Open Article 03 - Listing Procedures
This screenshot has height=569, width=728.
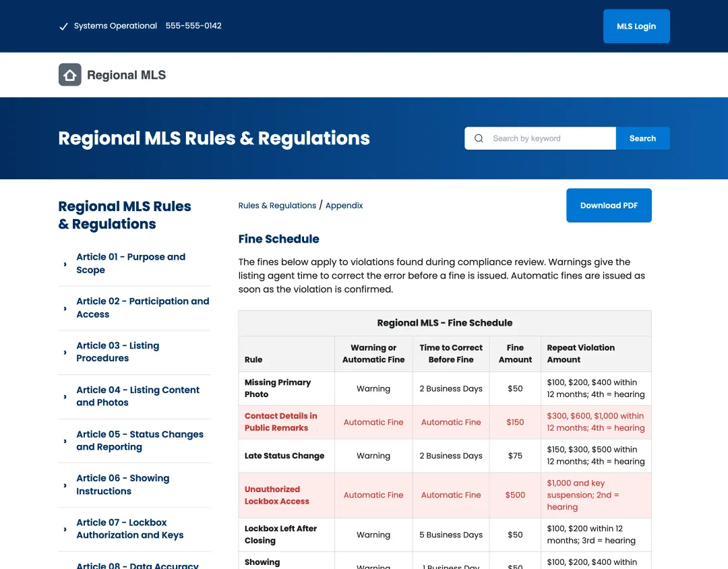tap(118, 352)
